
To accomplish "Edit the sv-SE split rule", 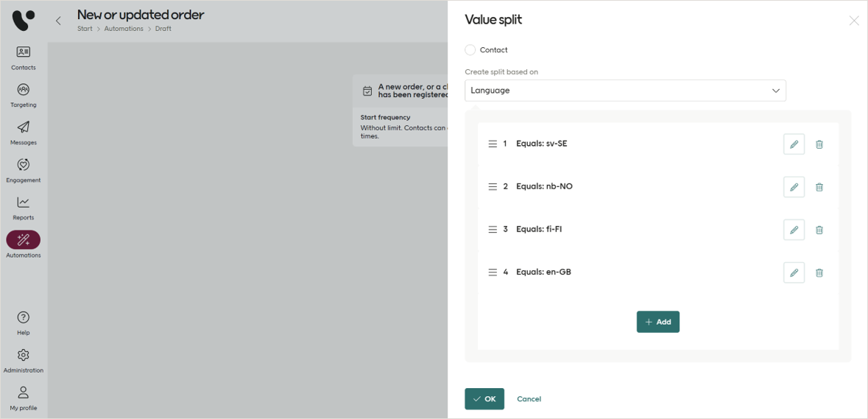I will [x=794, y=144].
